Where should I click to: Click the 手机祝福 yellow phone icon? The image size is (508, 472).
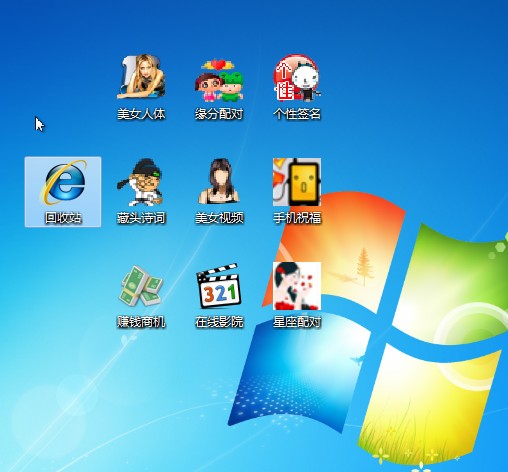pos(297,182)
